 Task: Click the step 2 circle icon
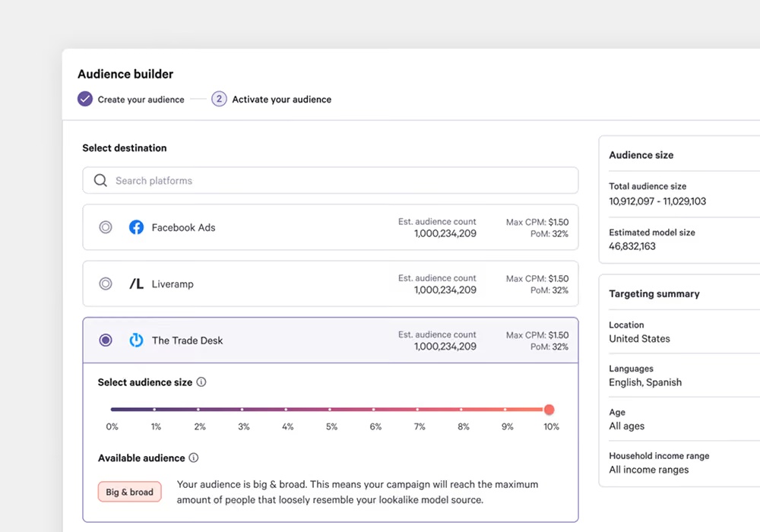[x=219, y=99]
